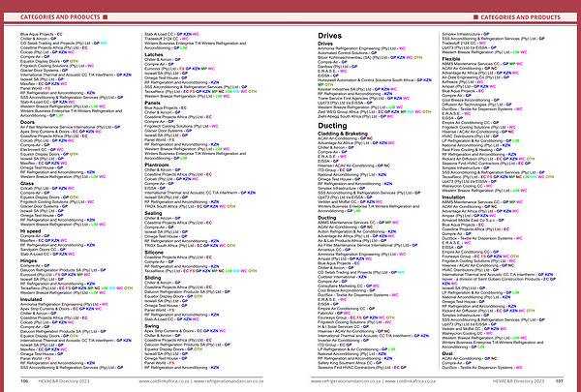Select the 'Hi speed' subheading

tap(30, 231)
